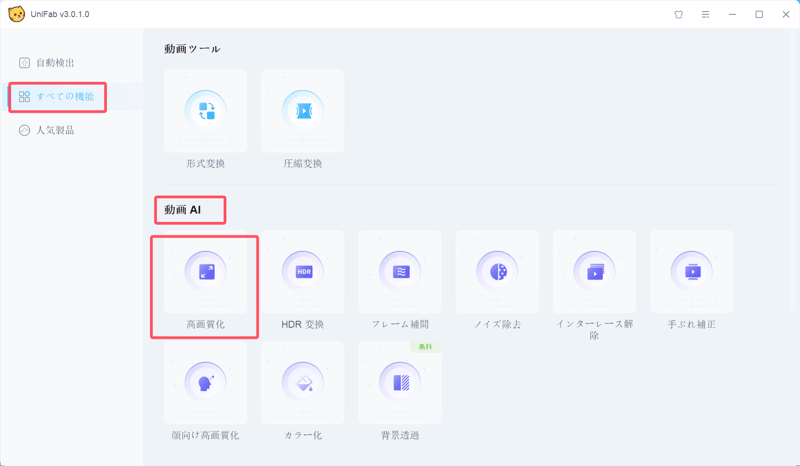
Task: Launch the フレーム補間 frame interpolation tool
Action: (400, 272)
